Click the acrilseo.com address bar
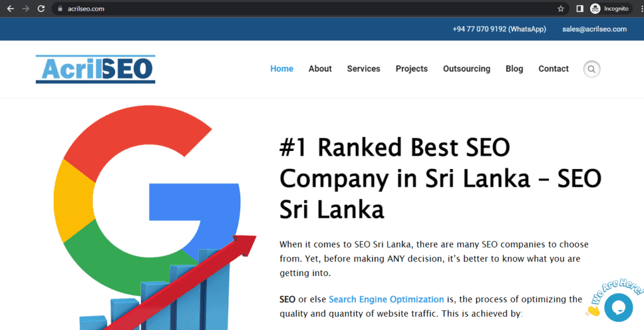644x330 pixels. click(x=310, y=9)
